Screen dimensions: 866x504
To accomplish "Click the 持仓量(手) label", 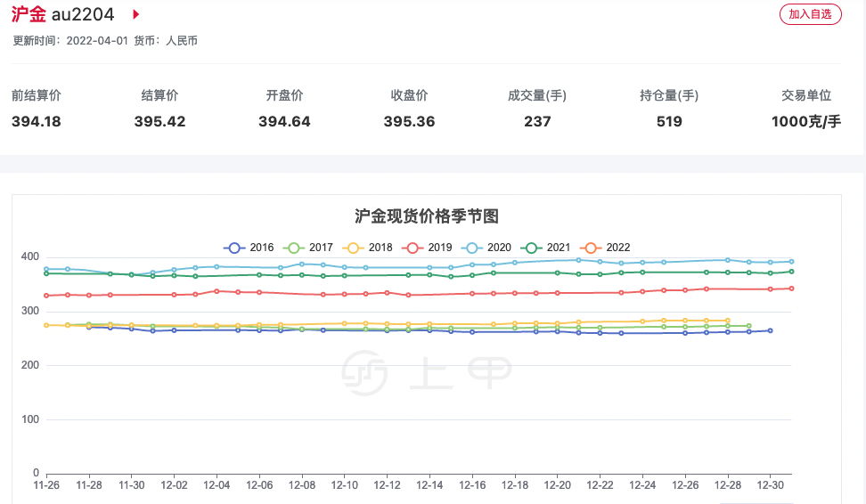I will pyautogui.click(x=669, y=95).
